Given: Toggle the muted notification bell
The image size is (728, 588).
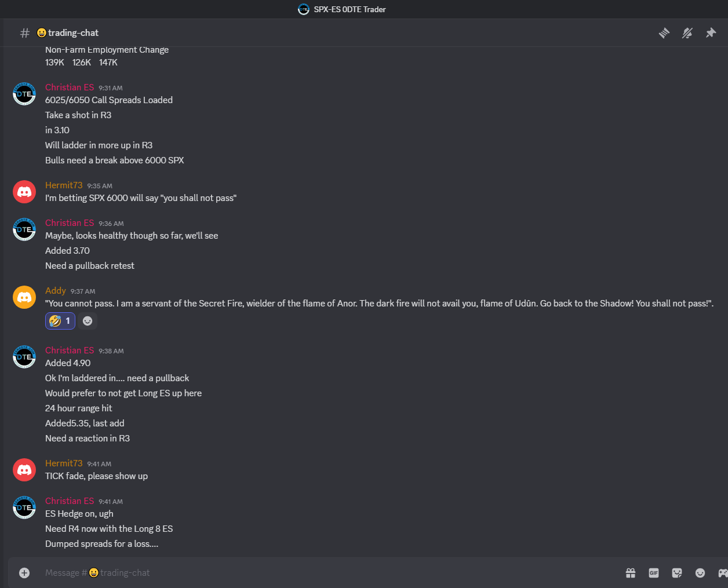Looking at the screenshot, I should click(x=687, y=33).
